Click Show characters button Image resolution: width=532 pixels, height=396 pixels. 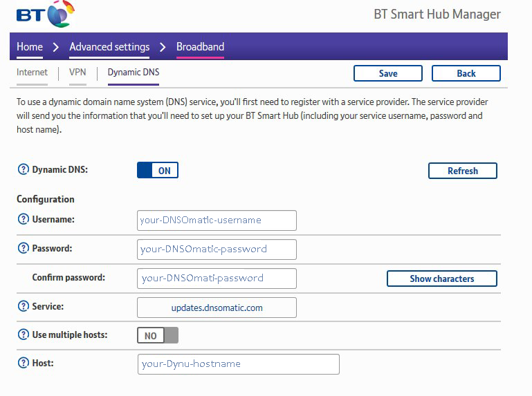(442, 279)
